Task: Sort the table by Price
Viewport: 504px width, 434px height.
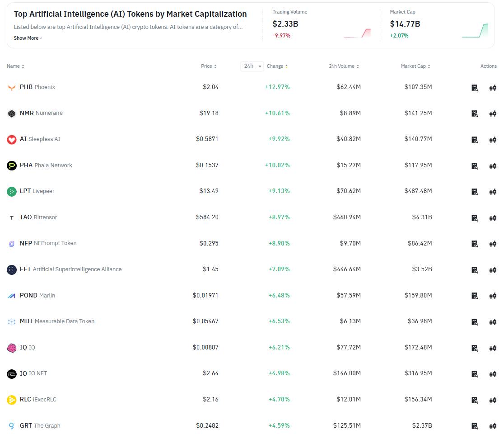Action: click(209, 66)
